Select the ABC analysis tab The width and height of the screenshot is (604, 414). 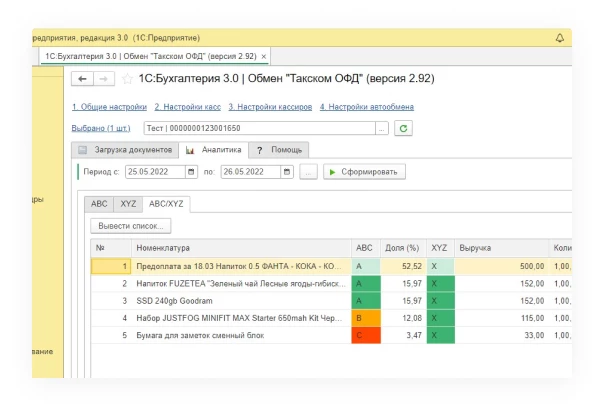coord(99,204)
